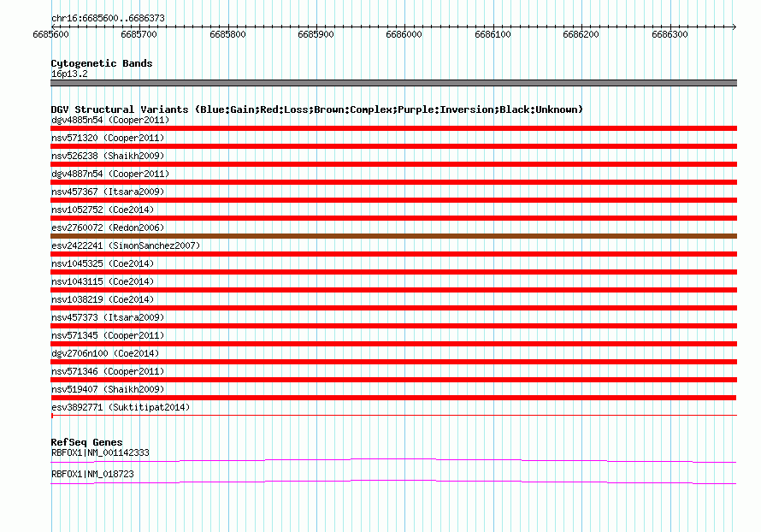Click the red loss bar of dgv4885n54

[x=393, y=128]
